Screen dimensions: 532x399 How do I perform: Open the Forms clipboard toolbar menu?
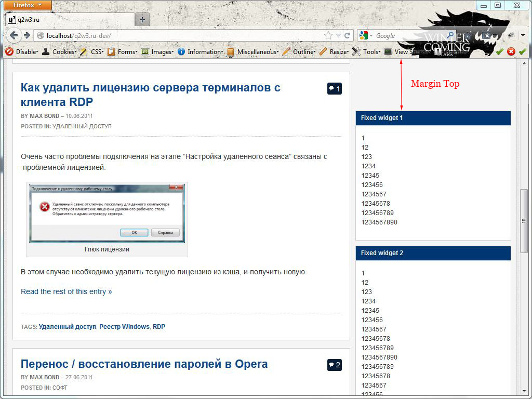[x=122, y=51]
